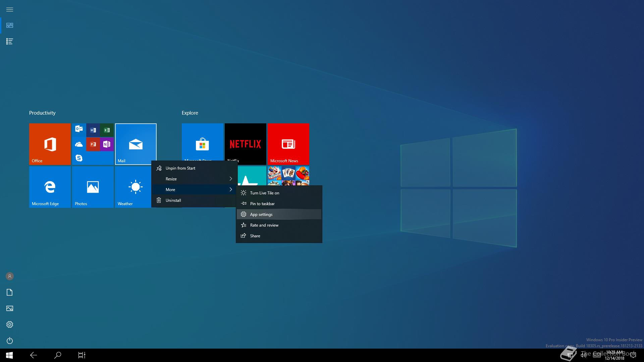
Task: Open the Documents folder shortcut
Action: click(10, 292)
